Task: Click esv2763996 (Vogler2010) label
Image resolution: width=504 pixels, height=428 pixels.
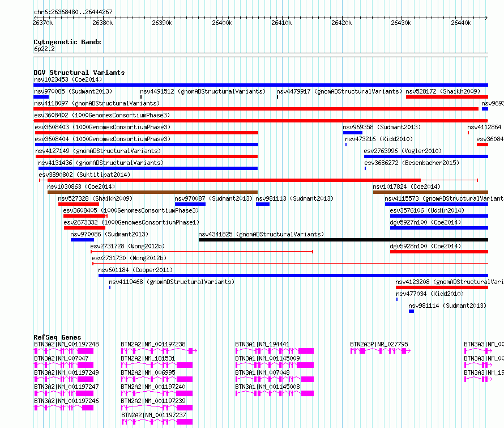Action: 403,151
